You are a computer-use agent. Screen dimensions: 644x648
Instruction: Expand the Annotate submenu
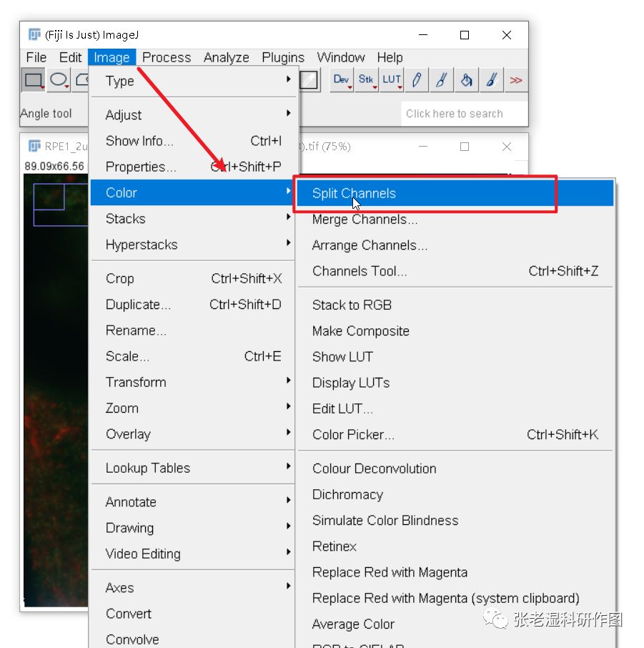(x=192, y=501)
